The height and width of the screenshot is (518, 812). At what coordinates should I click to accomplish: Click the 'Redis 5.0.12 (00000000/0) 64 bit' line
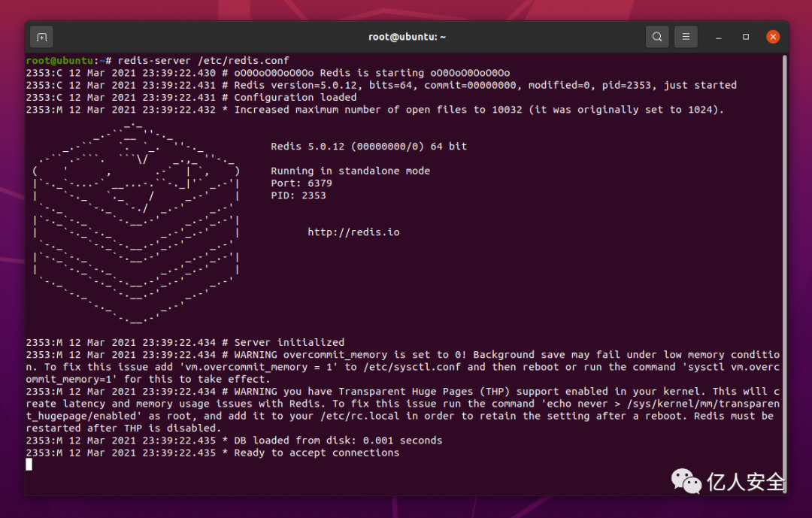click(368, 147)
